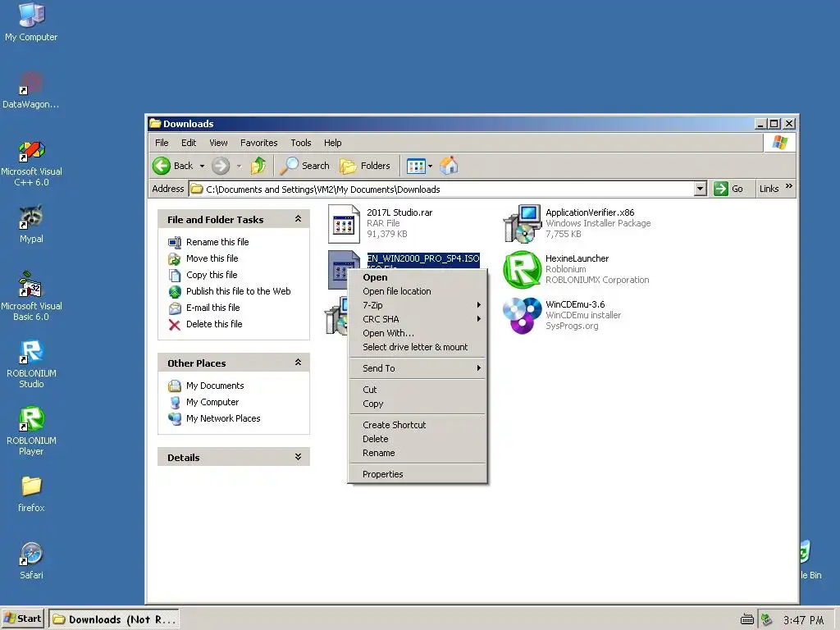
Task: Open the File menu
Action: pyautogui.click(x=162, y=143)
